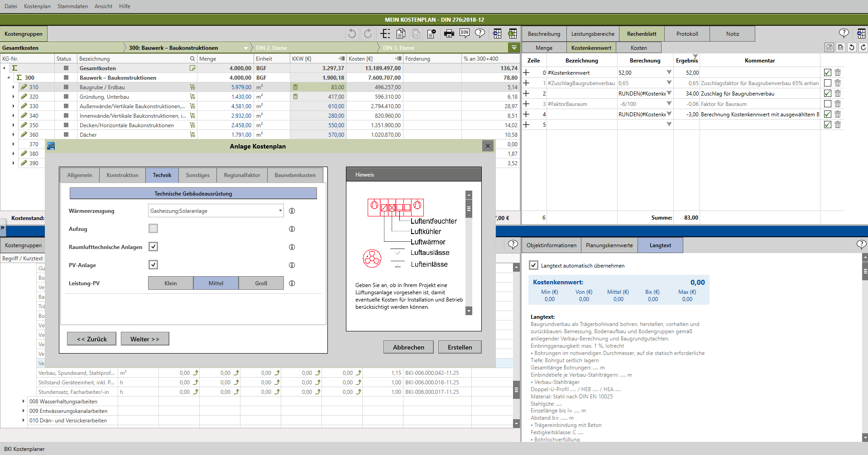Click the copy documents icon in toolbar

pyautogui.click(x=401, y=34)
